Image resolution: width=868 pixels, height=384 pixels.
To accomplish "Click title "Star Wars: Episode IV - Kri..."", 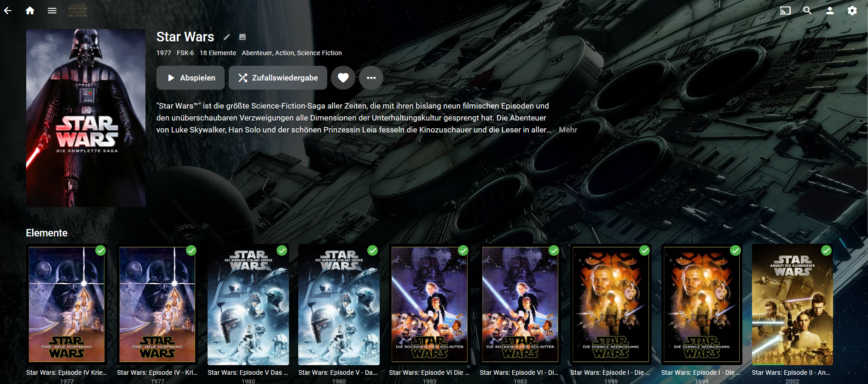I will click(x=157, y=373).
